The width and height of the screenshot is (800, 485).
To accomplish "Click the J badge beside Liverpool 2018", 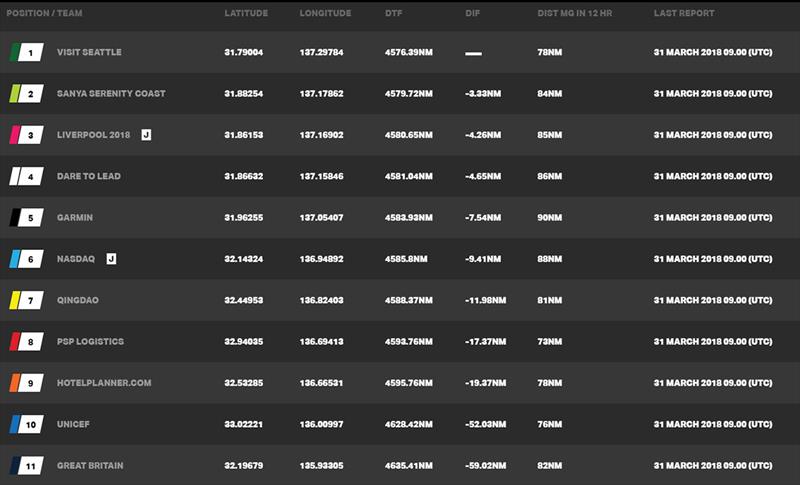I will [x=146, y=135].
